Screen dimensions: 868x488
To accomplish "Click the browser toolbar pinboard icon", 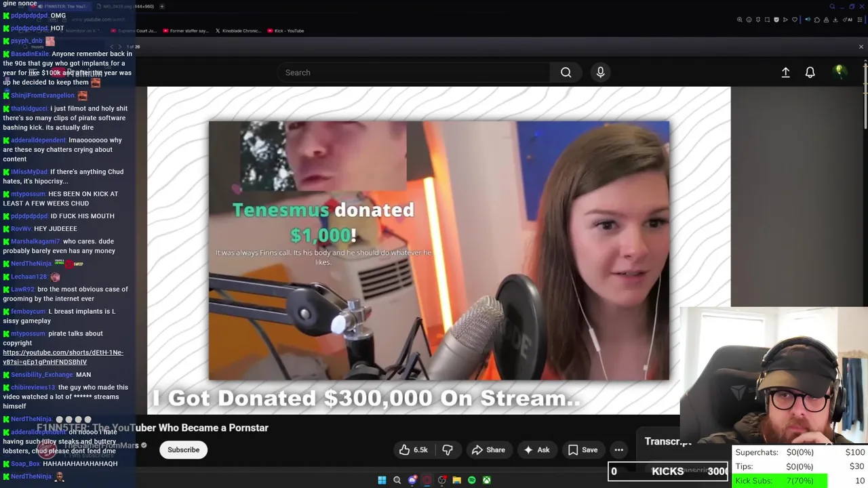I will point(758,20).
